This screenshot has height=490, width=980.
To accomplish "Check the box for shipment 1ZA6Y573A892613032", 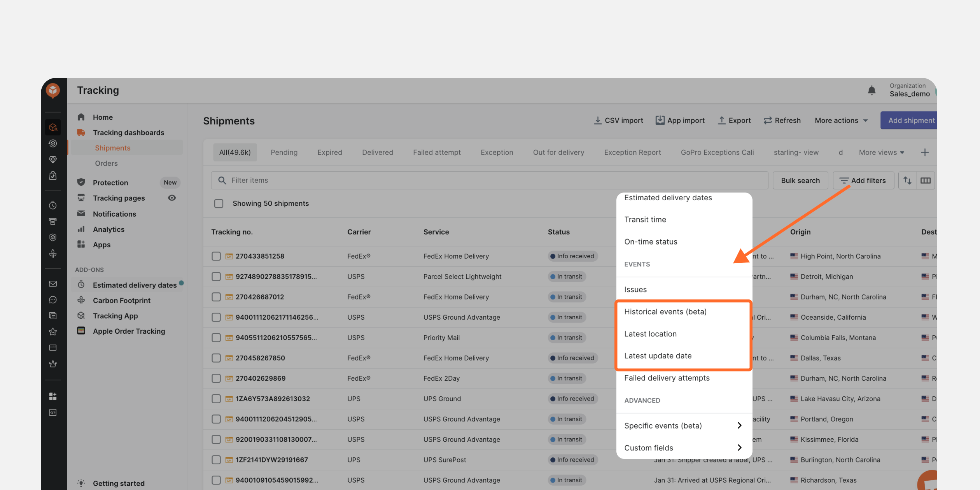I will pos(216,399).
